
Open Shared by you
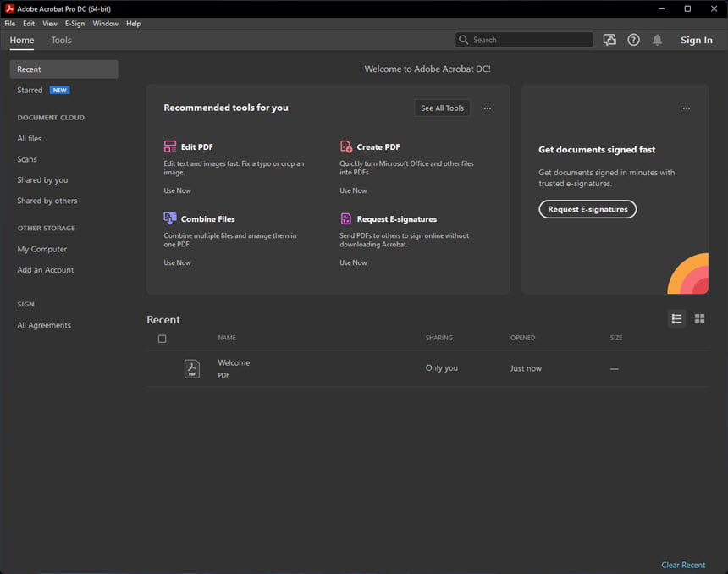(42, 179)
